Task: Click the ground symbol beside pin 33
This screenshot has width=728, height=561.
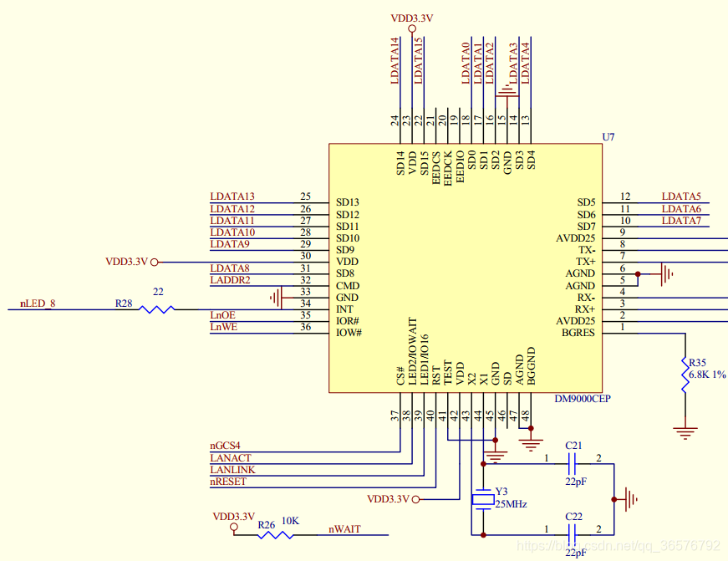Action: 276,297
